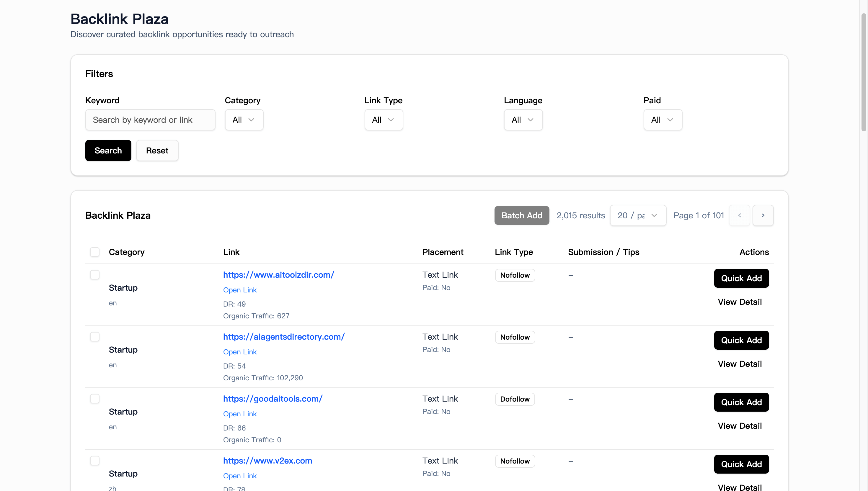
Task: Quick Add the goodaitools.com entry
Action: [x=741, y=402]
